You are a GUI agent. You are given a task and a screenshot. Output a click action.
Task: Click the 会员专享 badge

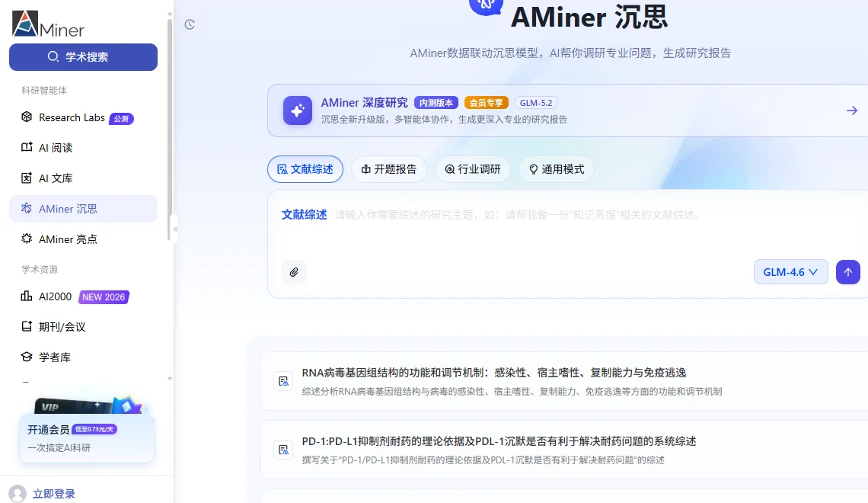[x=486, y=103]
